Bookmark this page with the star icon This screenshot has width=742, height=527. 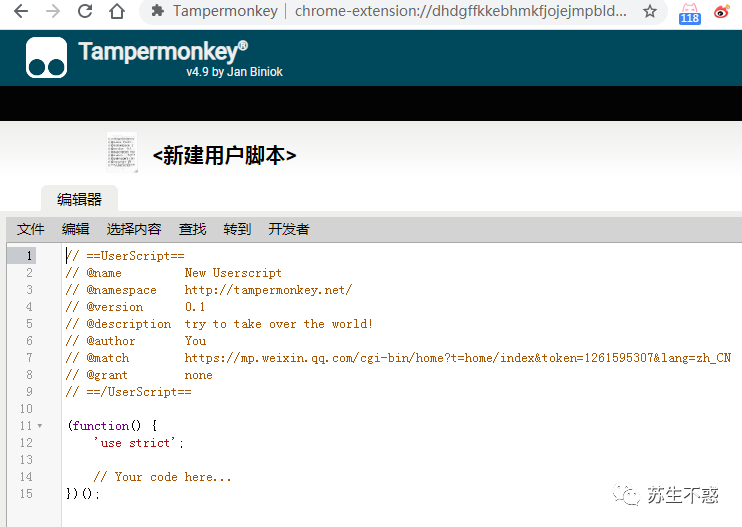coord(650,11)
